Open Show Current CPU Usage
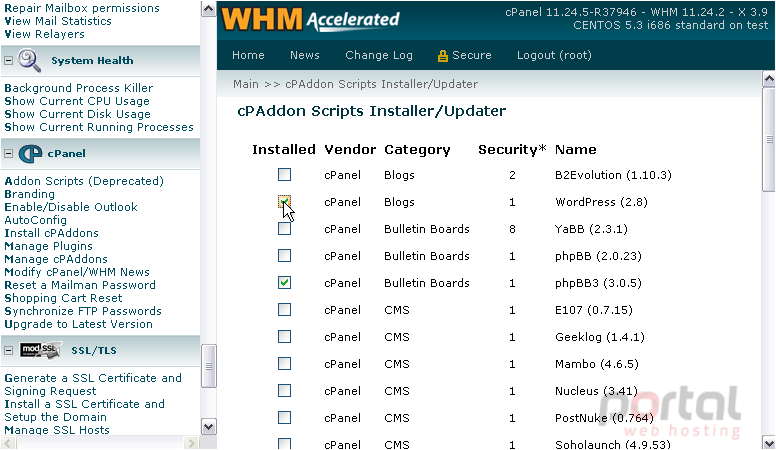This screenshot has width=776, height=450. pos(77,101)
